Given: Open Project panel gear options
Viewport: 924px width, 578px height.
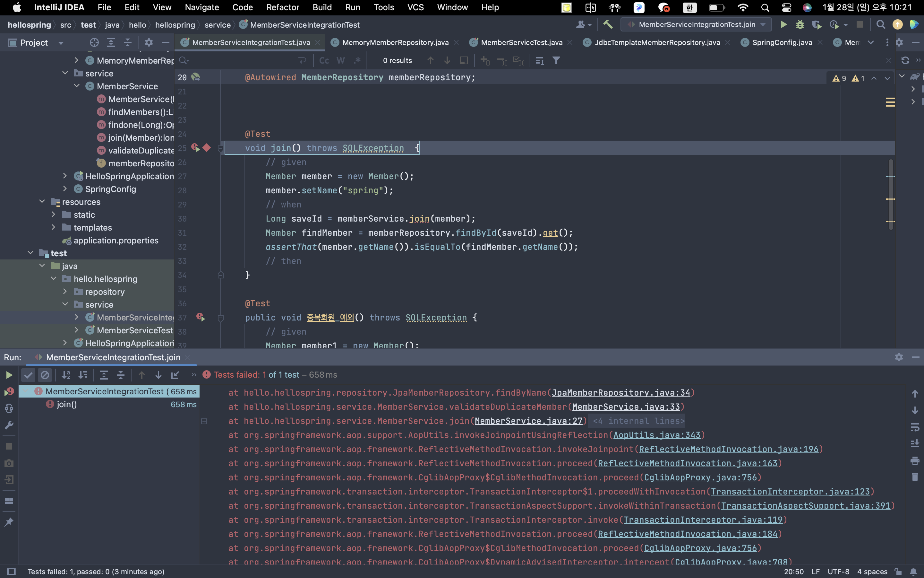Looking at the screenshot, I should tap(149, 42).
